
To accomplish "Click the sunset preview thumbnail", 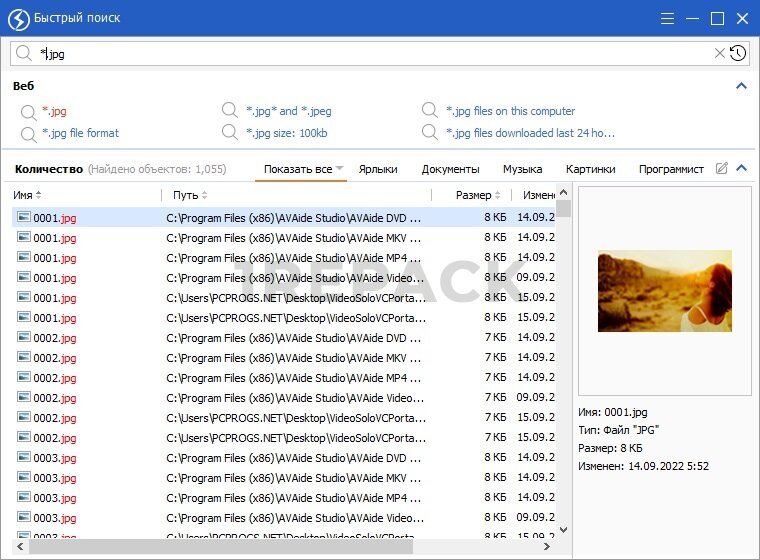I will pos(664,291).
